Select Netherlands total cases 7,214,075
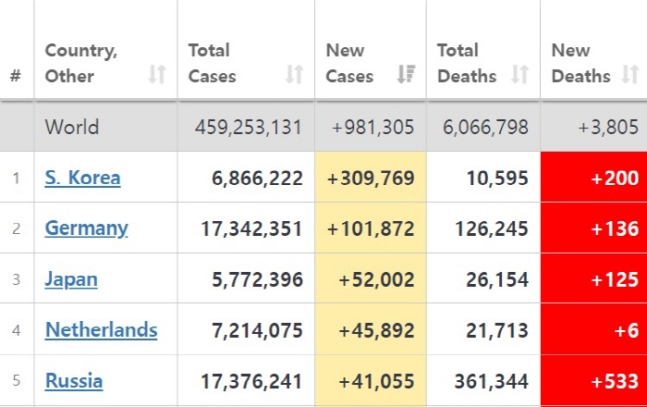Image resolution: width=647 pixels, height=407 pixels. [257, 331]
